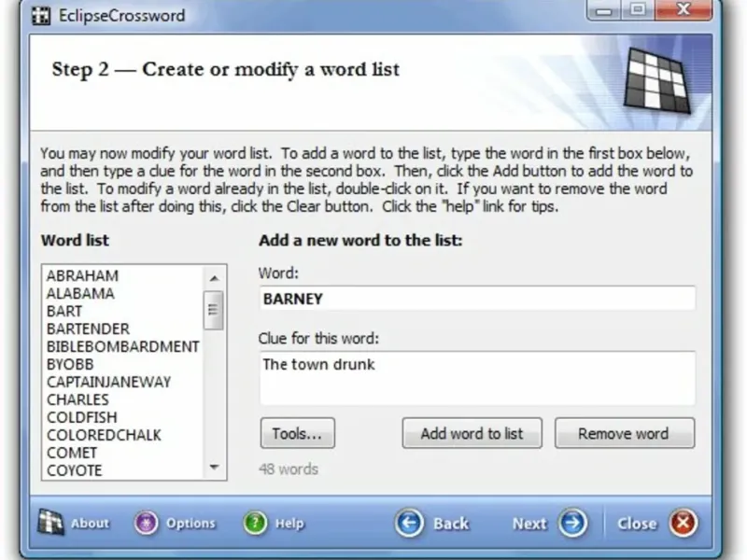The height and width of the screenshot is (560, 747).
Task: Click the Clue for this word text box
Action: (x=477, y=379)
